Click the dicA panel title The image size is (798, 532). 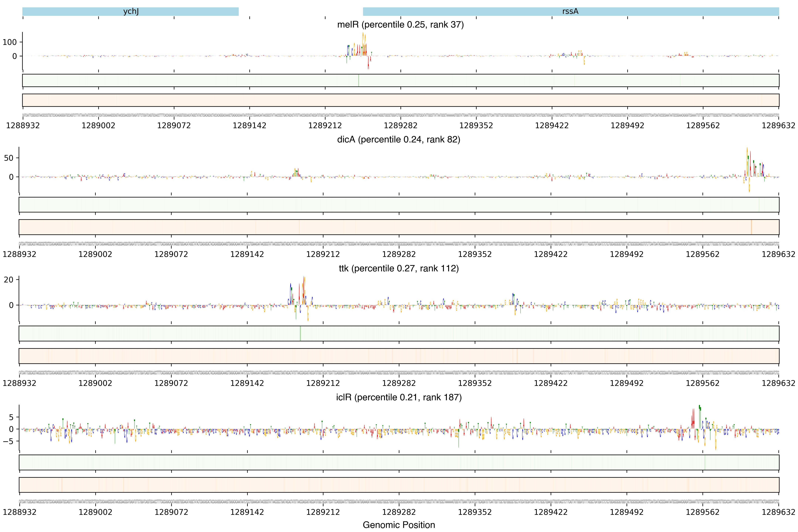399,139
